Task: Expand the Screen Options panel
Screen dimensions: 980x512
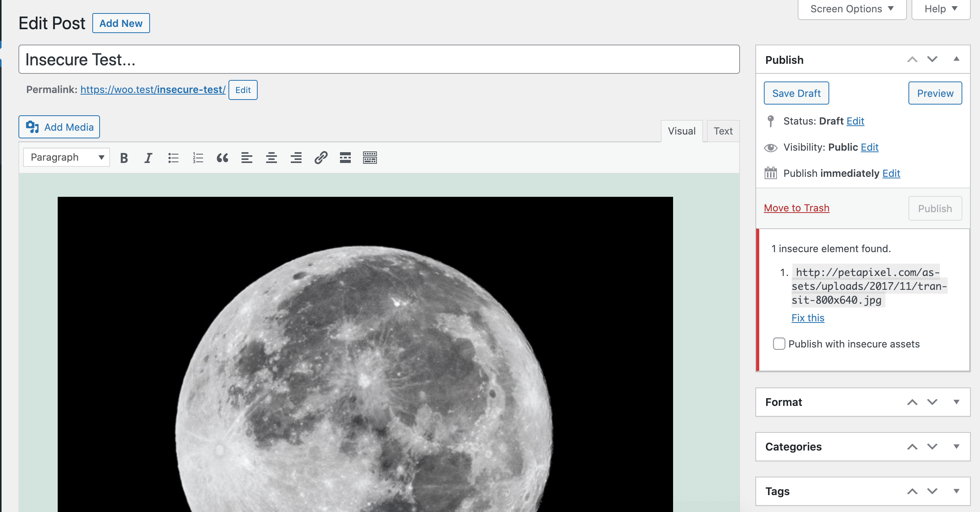Action: pos(852,9)
